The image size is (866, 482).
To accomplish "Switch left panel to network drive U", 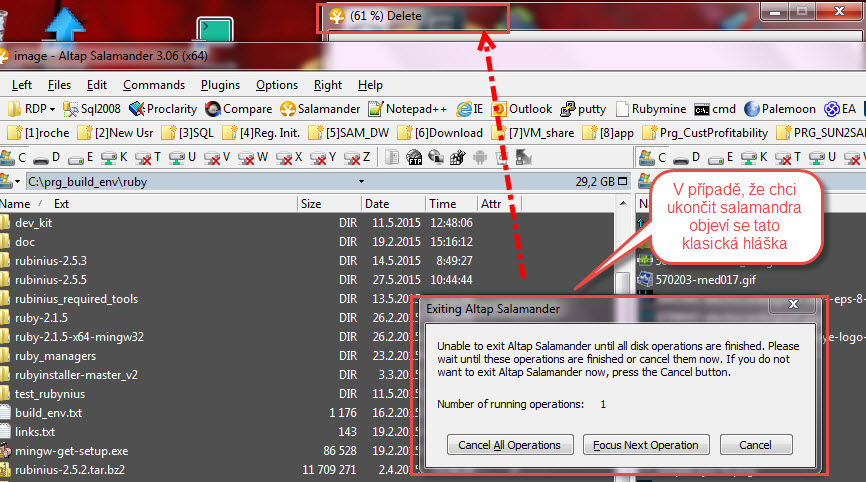I will tap(182, 157).
